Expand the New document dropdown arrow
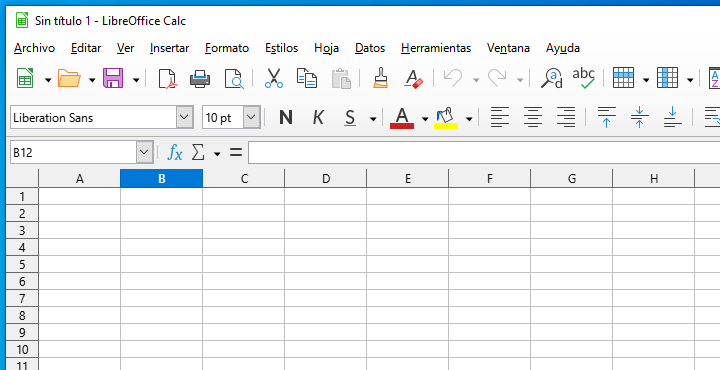 point(48,80)
